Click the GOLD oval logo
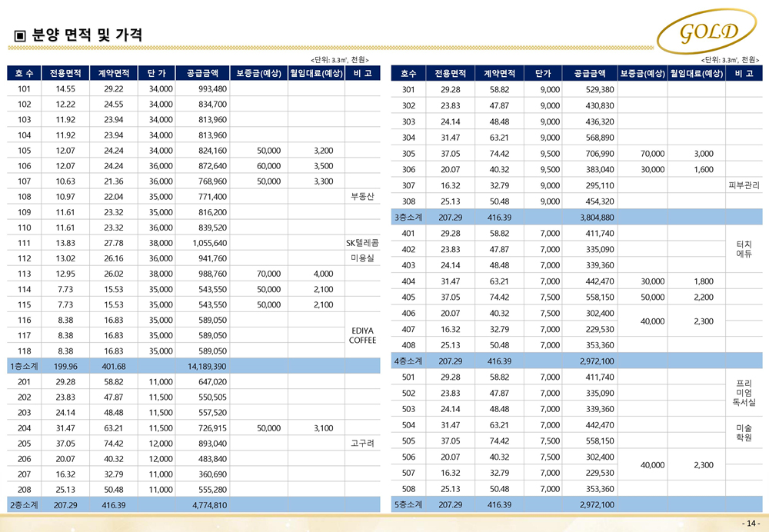Image resolution: width=769 pixels, height=532 pixels. (707, 32)
